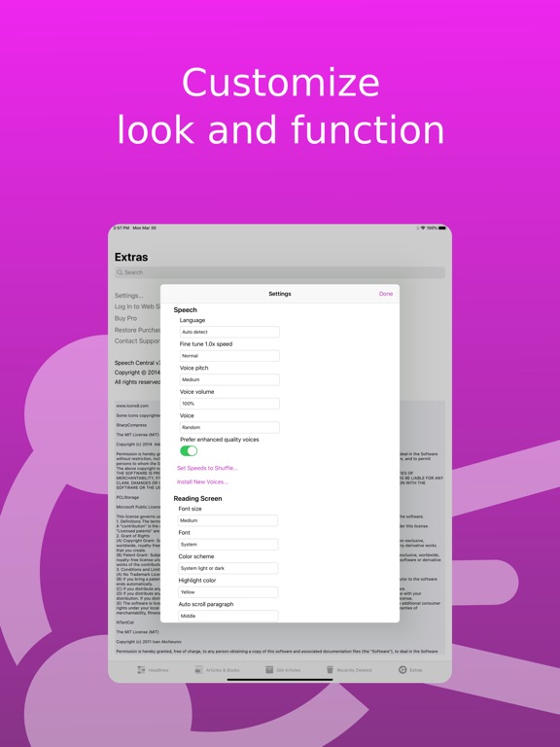The image size is (560, 747).
Task: Tap Done in Settings dialog
Action: pyautogui.click(x=386, y=294)
